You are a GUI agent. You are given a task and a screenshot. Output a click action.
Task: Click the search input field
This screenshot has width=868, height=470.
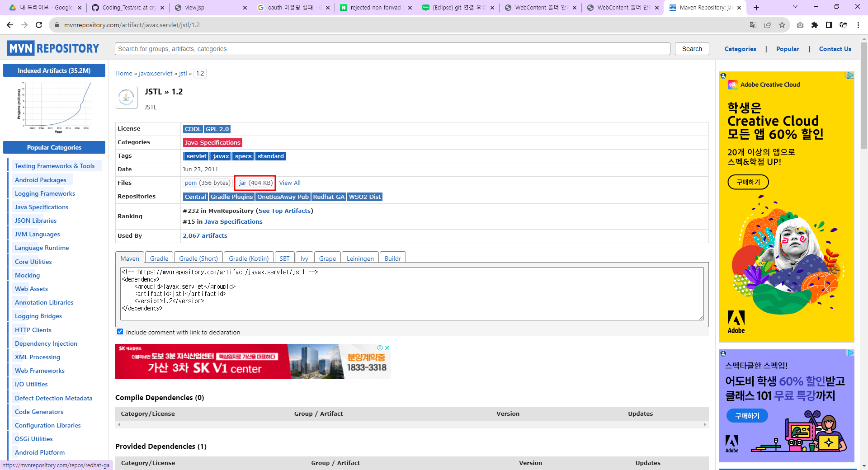pyautogui.click(x=392, y=49)
